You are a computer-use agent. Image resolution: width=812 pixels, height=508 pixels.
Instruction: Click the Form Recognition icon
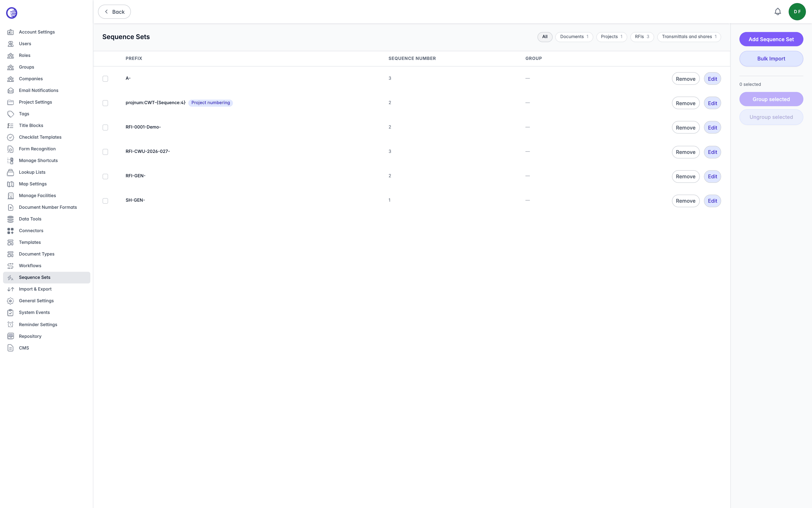pyautogui.click(x=11, y=149)
